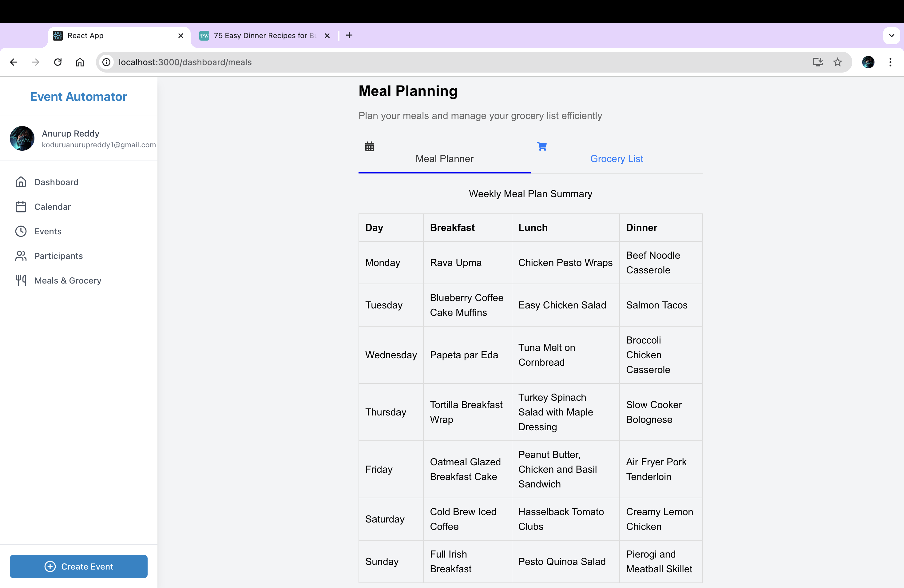Image resolution: width=904 pixels, height=588 pixels.
Task: Bookmark this page with star icon
Action: pos(838,62)
